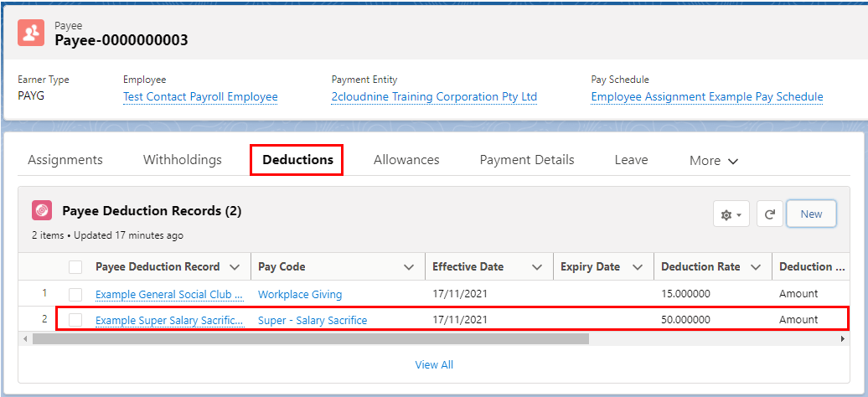
Task: Open the list view controls gear menu
Action: pyautogui.click(x=731, y=214)
